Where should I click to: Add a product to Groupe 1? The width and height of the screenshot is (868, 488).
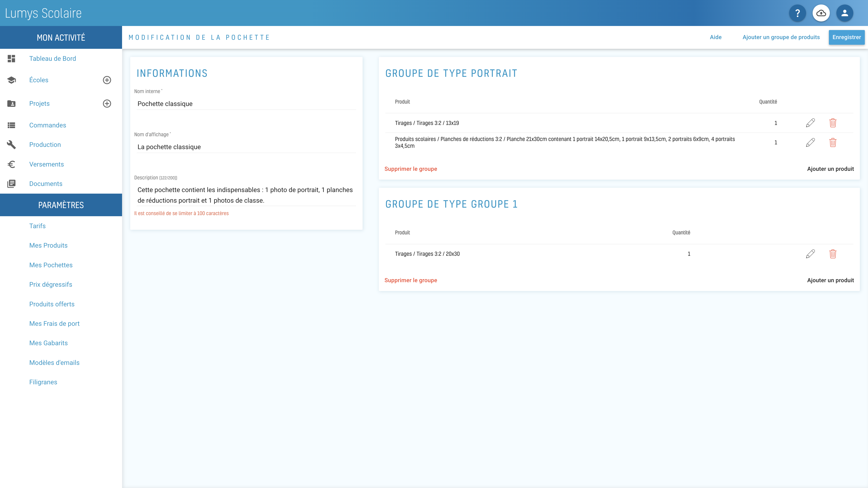coord(830,280)
